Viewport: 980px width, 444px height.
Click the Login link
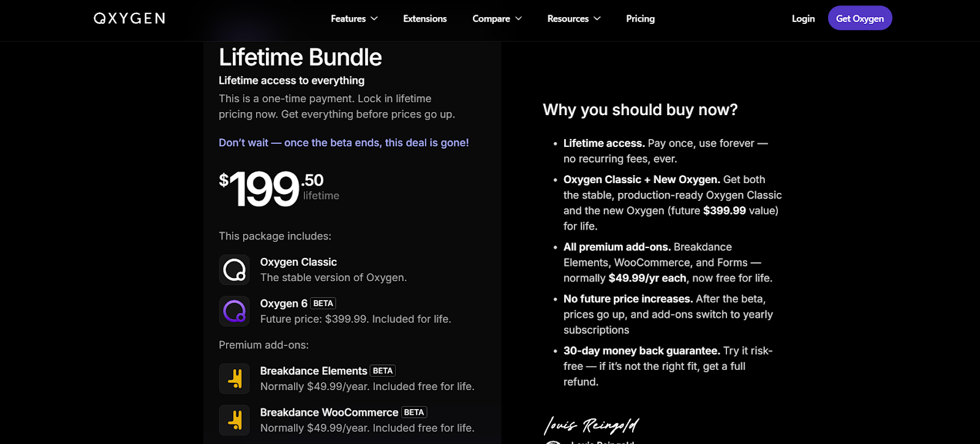coord(803,18)
